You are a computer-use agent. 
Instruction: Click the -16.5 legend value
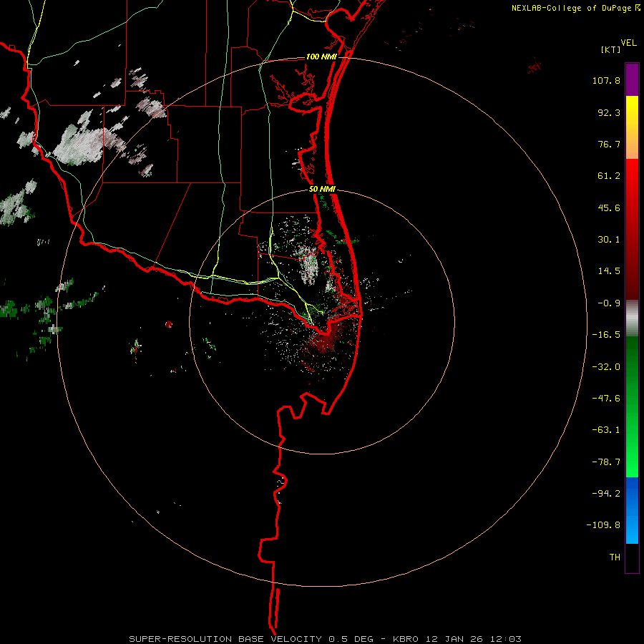click(x=606, y=335)
